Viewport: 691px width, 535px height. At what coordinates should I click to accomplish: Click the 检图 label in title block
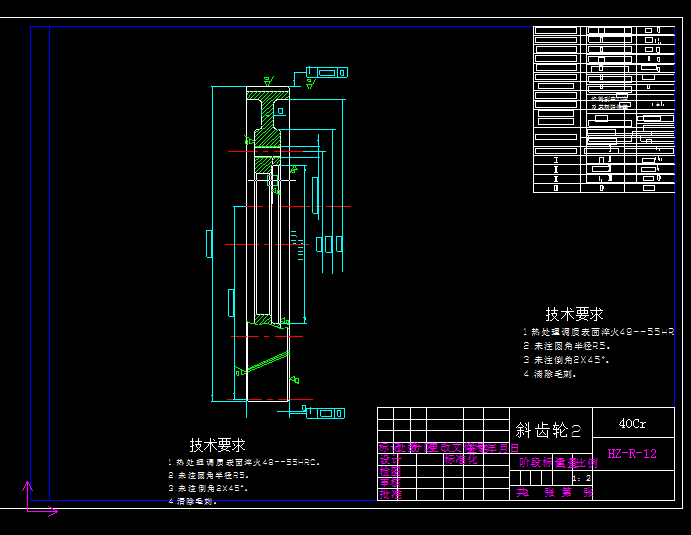pos(390,472)
